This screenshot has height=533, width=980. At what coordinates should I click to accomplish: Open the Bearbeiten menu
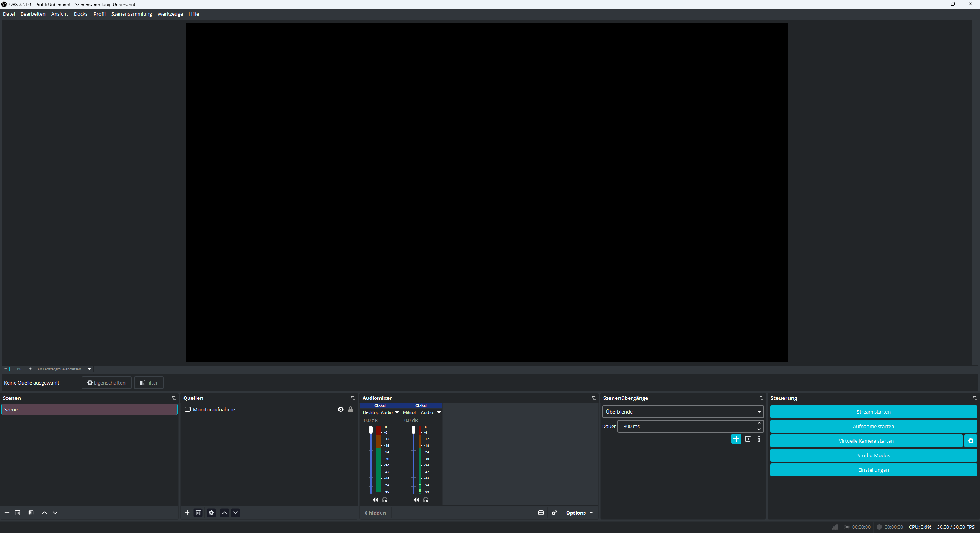tap(33, 14)
